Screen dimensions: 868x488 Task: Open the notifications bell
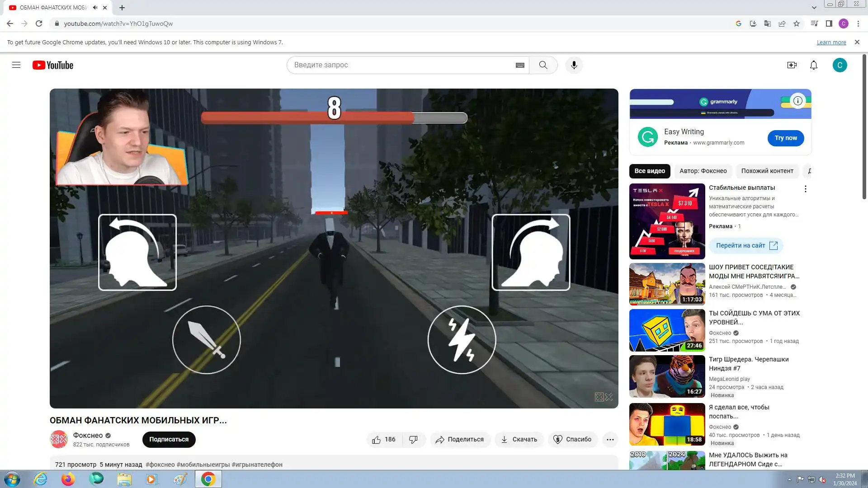tap(813, 65)
